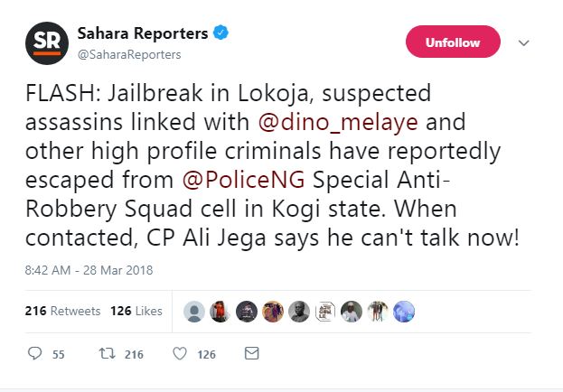This screenshot has width=563, height=392.
Task: Open the tweet options chevron menu
Action: pyautogui.click(x=522, y=42)
